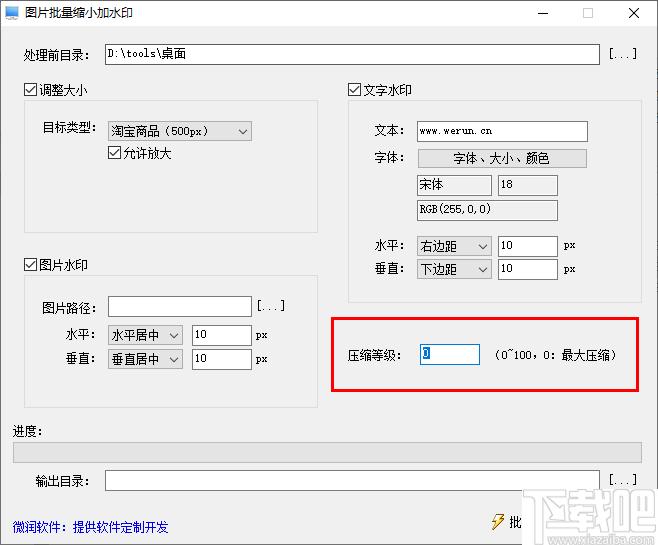Browse for 图片路径 with [...] button
Viewport: 658px width, 545px height.
pos(271,306)
